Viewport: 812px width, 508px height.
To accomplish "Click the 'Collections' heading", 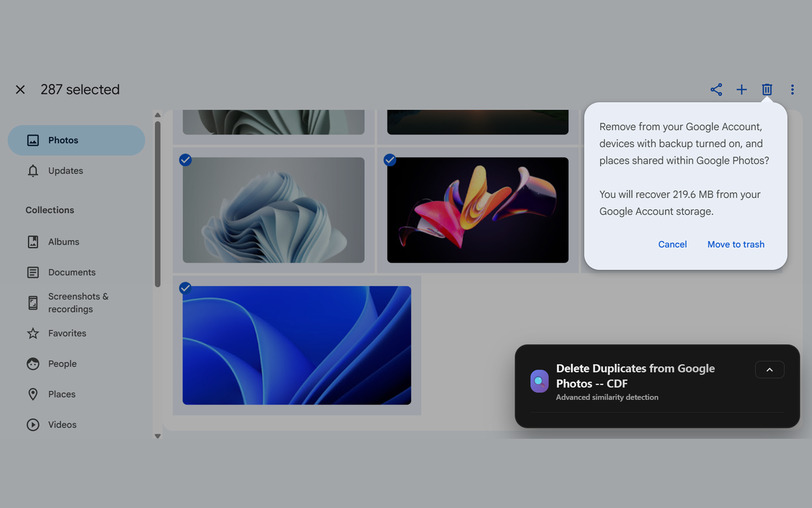I will point(49,210).
